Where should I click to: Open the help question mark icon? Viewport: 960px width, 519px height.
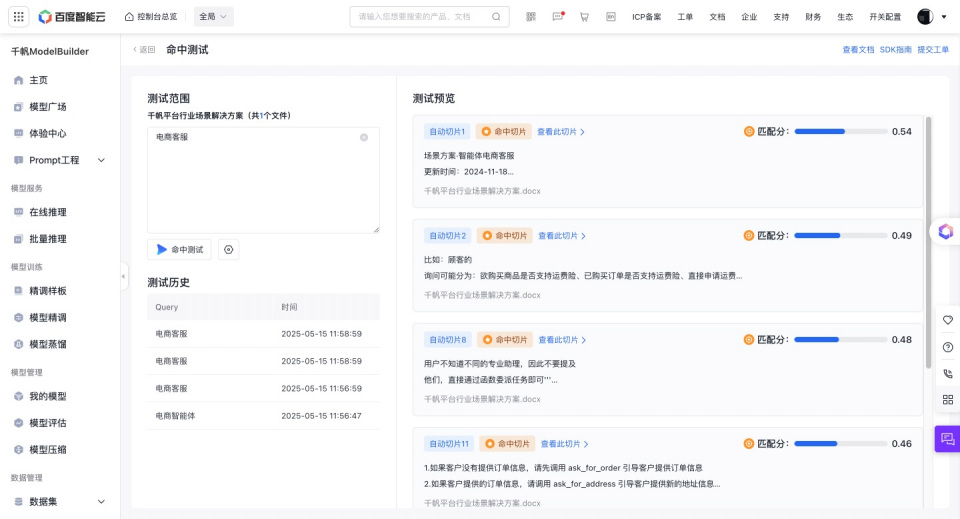(948, 347)
